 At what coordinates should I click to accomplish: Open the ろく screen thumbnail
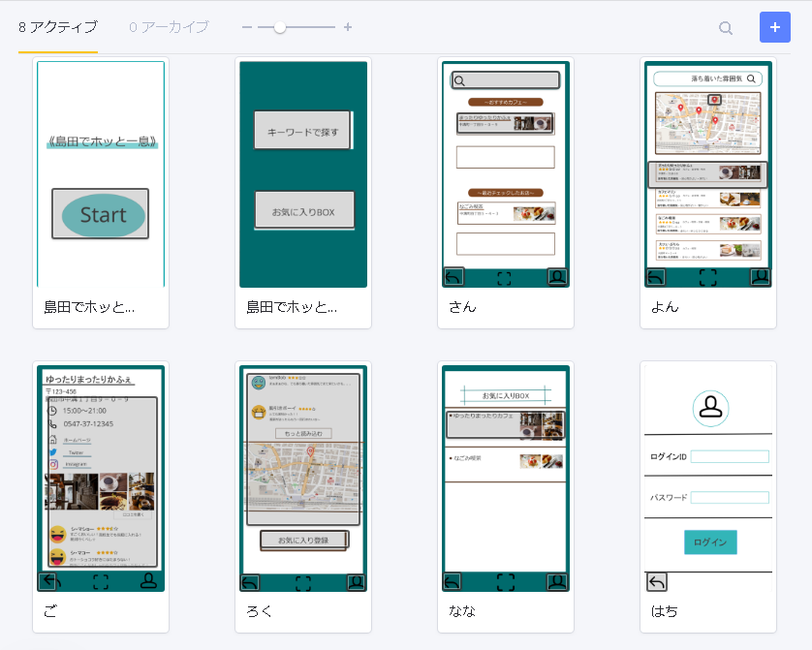click(x=303, y=497)
